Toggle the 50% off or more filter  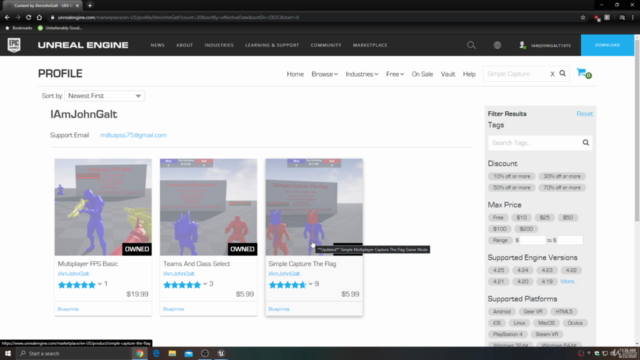(512, 188)
